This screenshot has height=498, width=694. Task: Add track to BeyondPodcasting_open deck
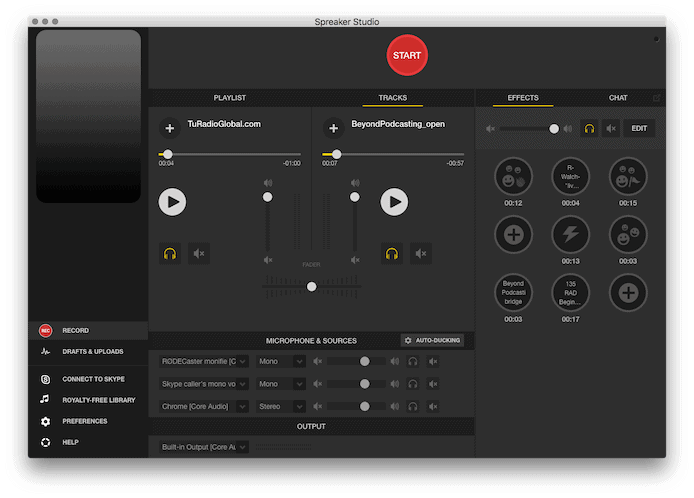click(333, 128)
